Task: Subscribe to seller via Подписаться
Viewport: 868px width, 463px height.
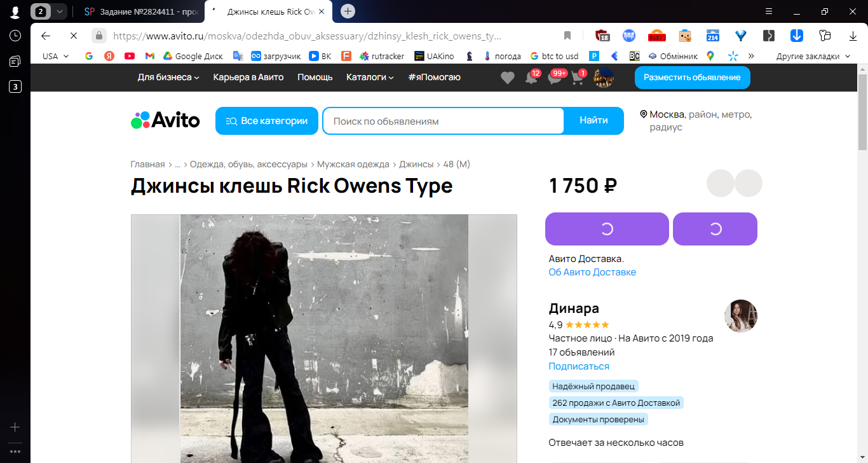Action: pyautogui.click(x=579, y=366)
